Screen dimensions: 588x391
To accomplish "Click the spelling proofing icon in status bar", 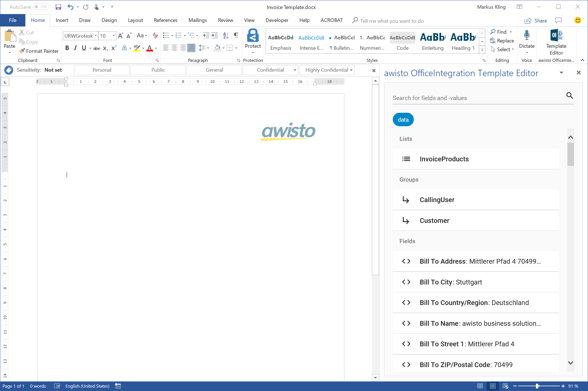I will point(57,386).
